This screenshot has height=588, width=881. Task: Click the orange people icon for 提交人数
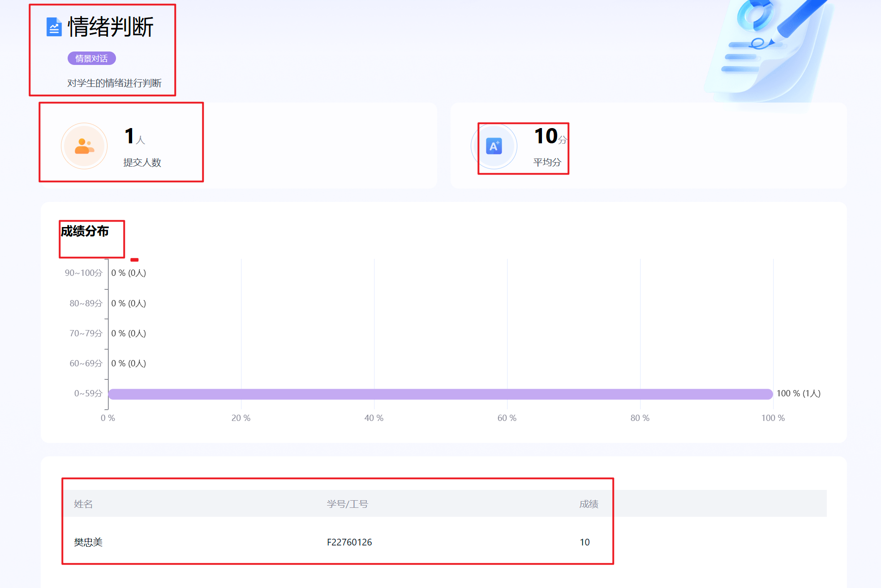[x=84, y=146]
